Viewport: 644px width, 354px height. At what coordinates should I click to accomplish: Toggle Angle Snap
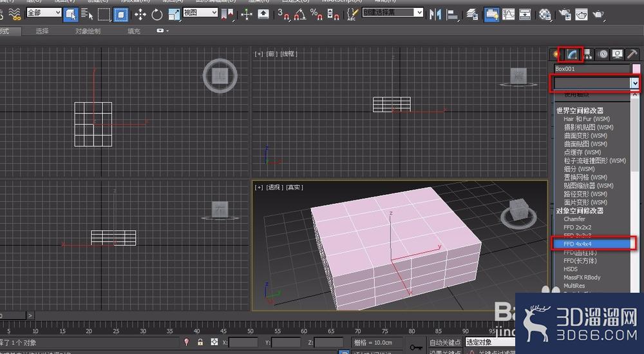pos(300,15)
